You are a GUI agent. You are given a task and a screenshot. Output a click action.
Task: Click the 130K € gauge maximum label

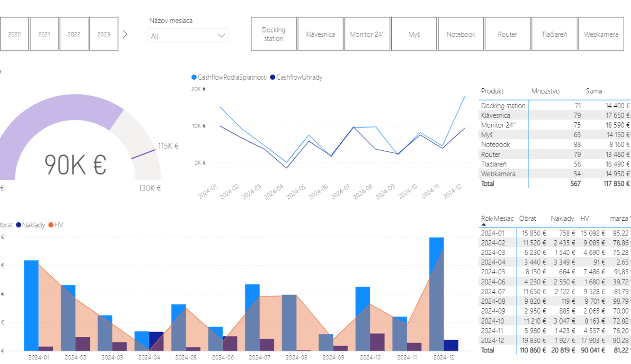tap(150, 188)
